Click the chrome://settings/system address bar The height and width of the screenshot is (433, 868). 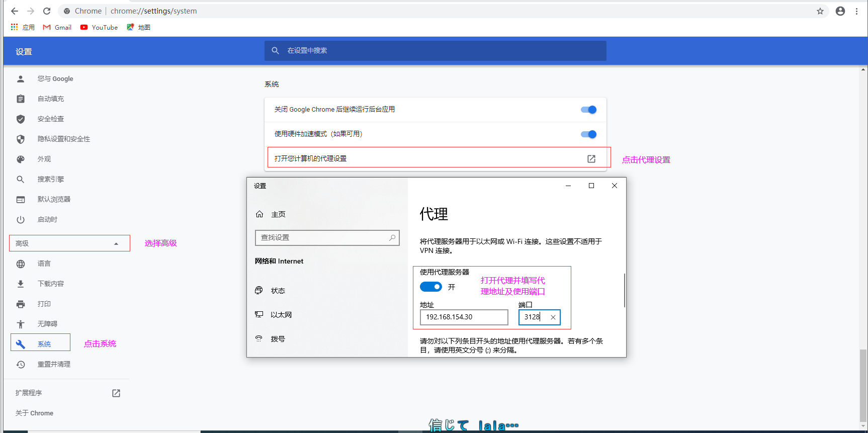pyautogui.click(x=153, y=11)
